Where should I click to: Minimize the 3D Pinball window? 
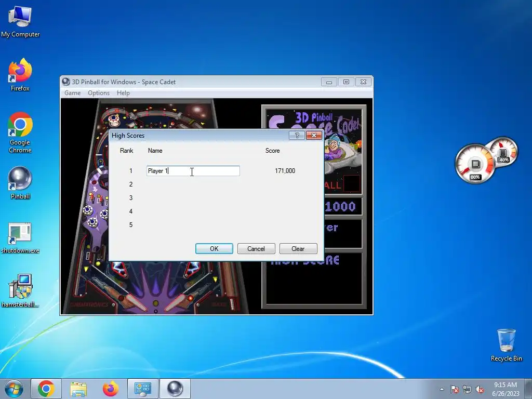(x=329, y=82)
